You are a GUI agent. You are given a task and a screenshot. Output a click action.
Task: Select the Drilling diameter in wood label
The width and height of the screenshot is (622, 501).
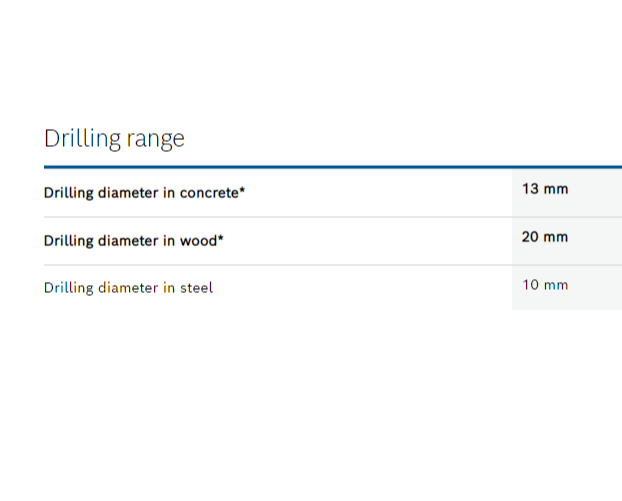coord(134,241)
